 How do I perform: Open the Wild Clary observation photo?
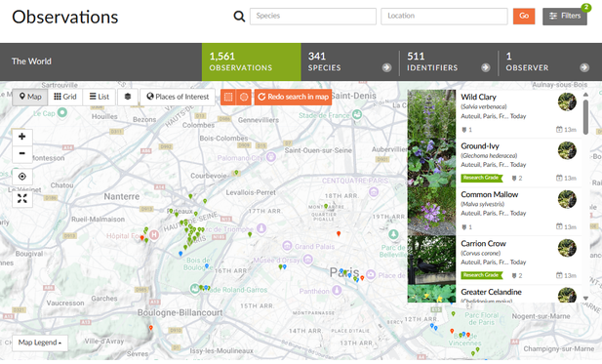[x=431, y=114]
